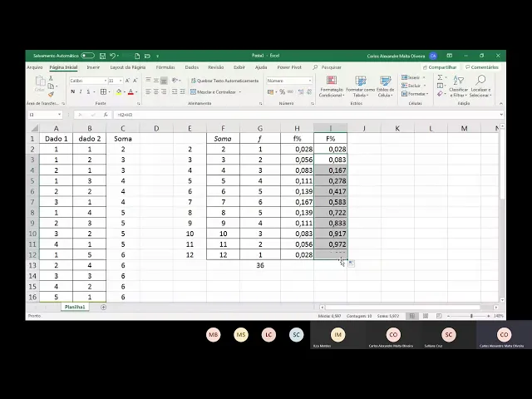532x399 pixels.
Task: Click the Save disk icon in title bar
Action: click(x=102, y=56)
